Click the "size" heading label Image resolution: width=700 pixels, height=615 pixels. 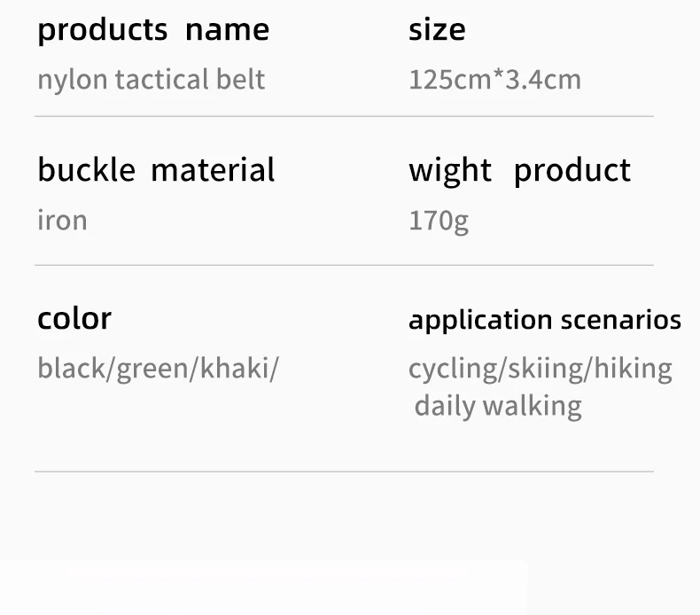pos(436,30)
